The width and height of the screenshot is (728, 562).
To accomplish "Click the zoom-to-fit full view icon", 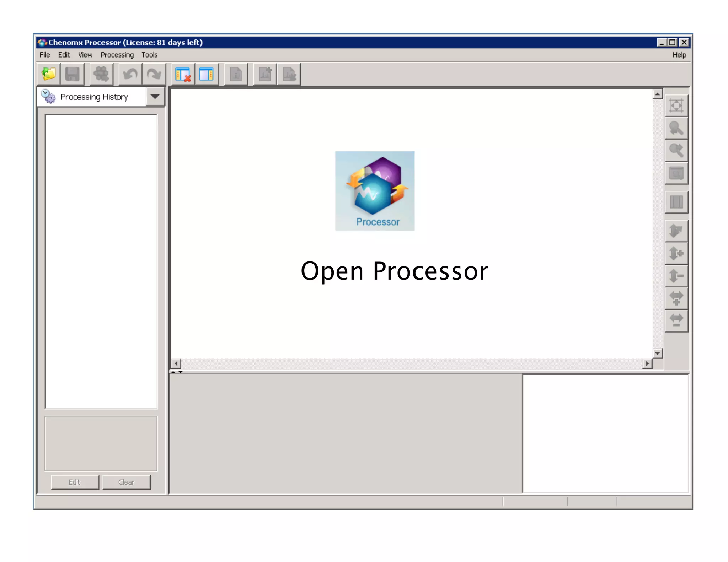I will 676,106.
